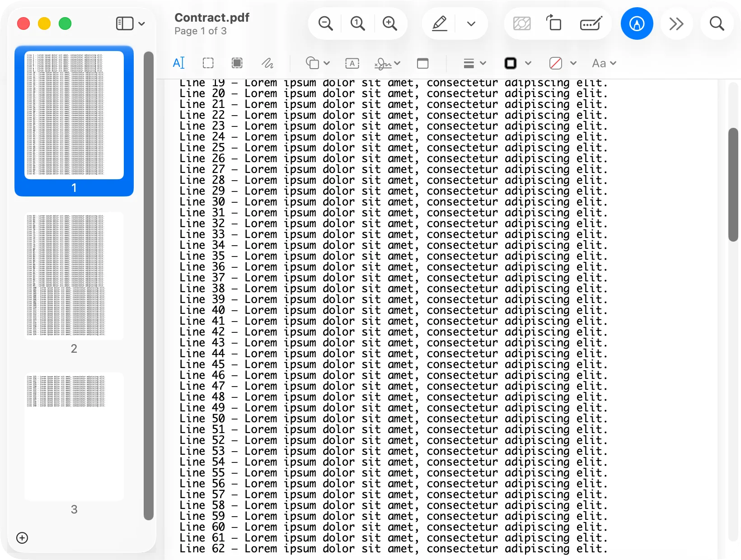Click the Shape Style lines icon

(469, 63)
